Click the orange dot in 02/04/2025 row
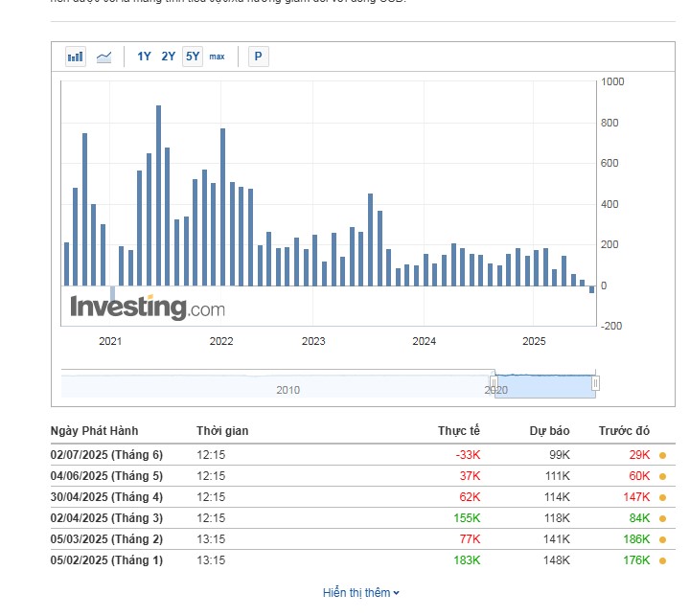This screenshot has height=616, width=690. click(x=663, y=518)
